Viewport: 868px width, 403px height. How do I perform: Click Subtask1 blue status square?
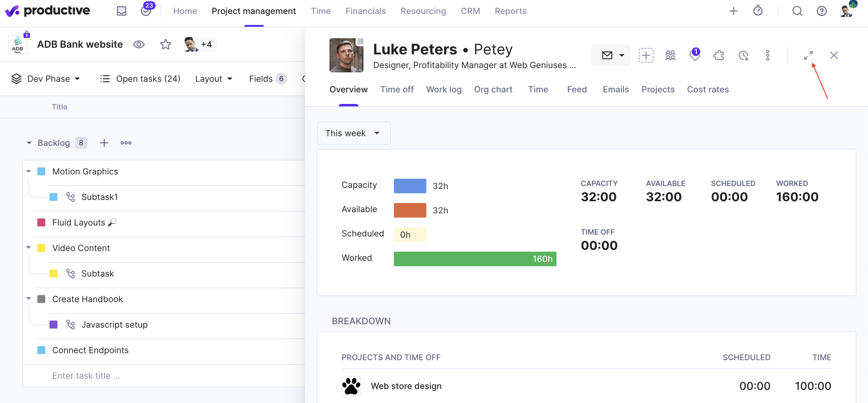click(x=53, y=197)
